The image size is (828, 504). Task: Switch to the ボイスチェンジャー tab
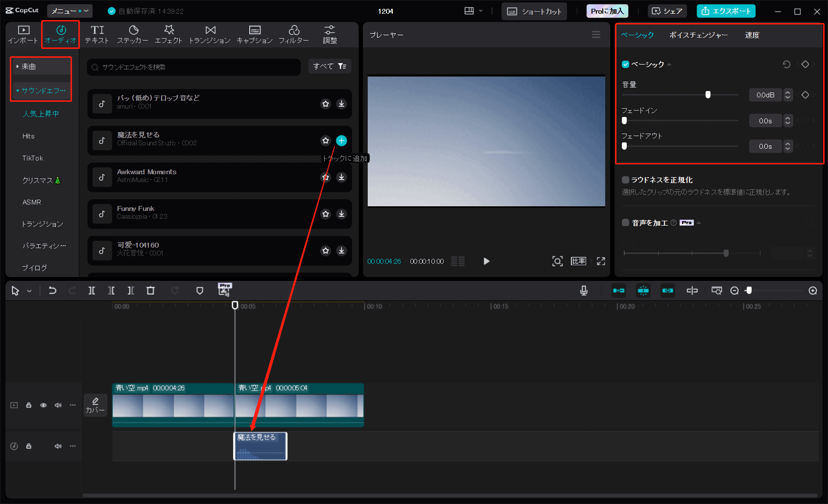[698, 35]
